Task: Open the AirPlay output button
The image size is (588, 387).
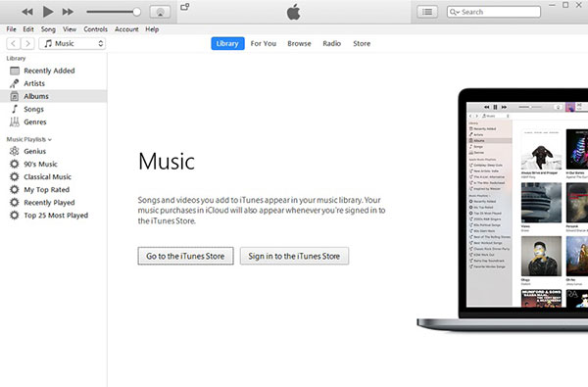Action: 160,12
